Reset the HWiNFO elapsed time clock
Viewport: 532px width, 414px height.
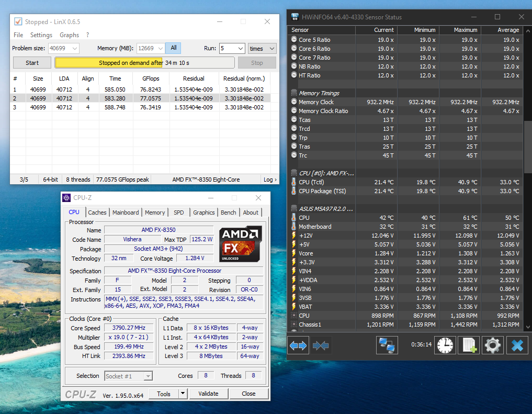(446, 345)
